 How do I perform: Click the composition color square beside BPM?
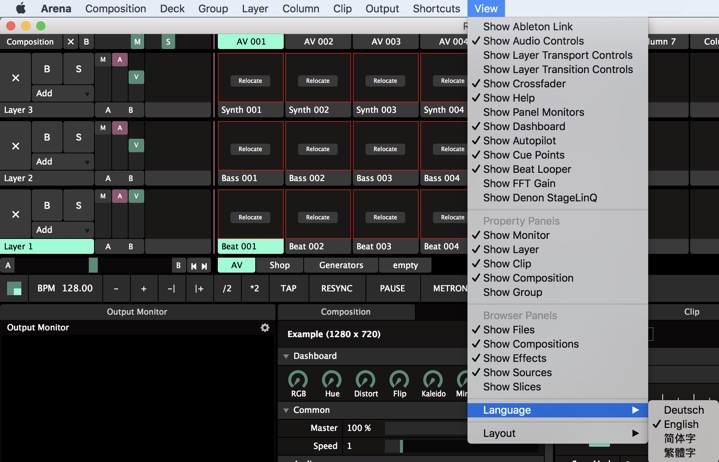click(x=14, y=289)
